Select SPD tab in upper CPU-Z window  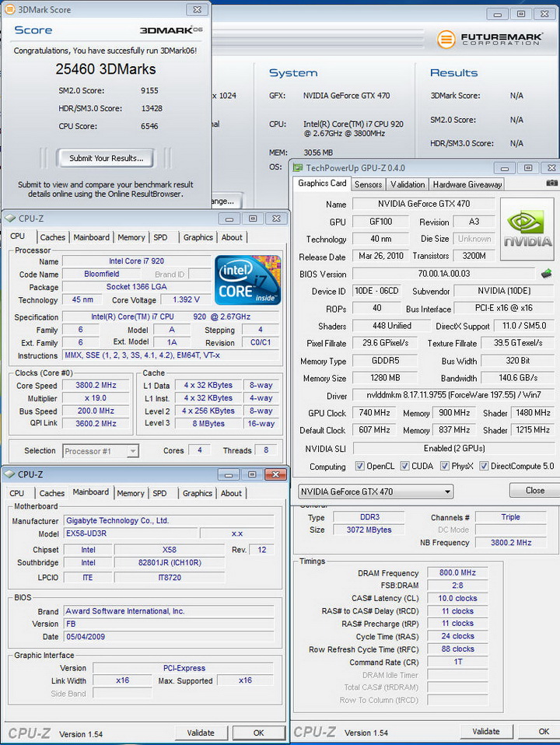(x=160, y=237)
